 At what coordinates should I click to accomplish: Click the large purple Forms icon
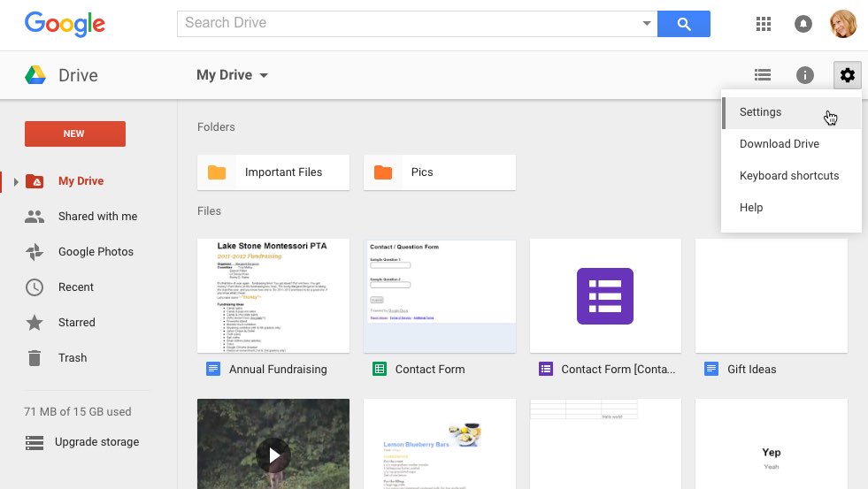(x=605, y=296)
